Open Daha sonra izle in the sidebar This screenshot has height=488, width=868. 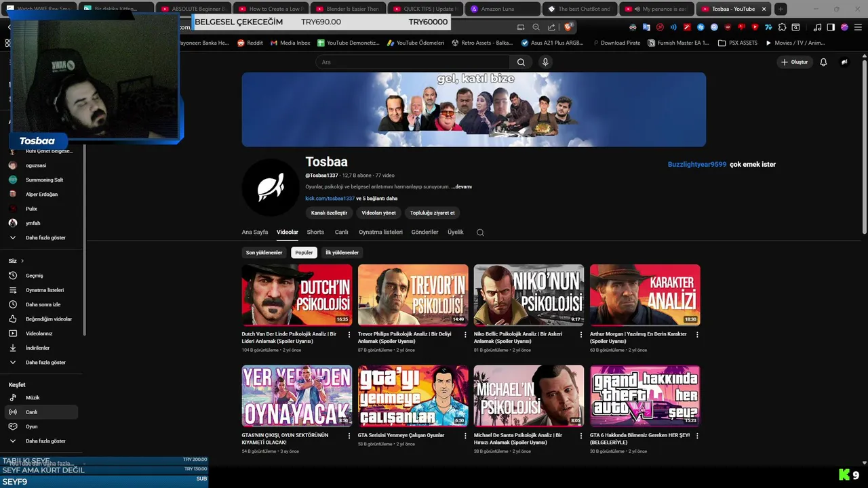click(42, 304)
